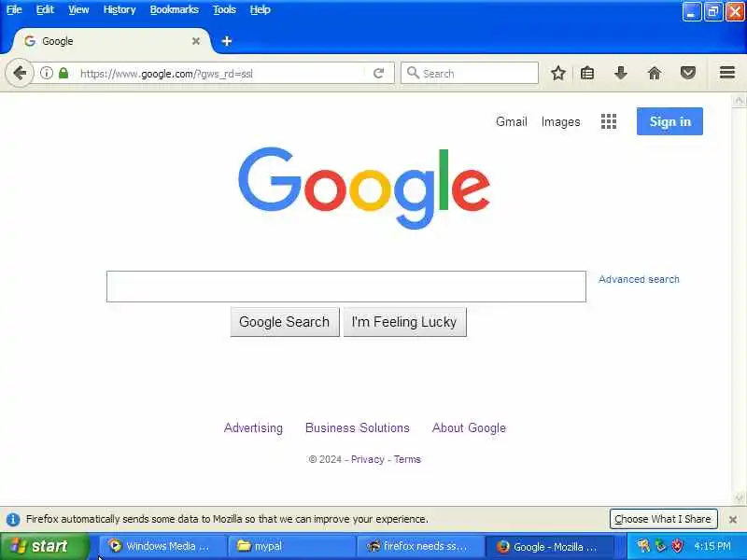Open the Edit menu
Image resolution: width=747 pixels, height=560 pixels.
click(45, 9)
